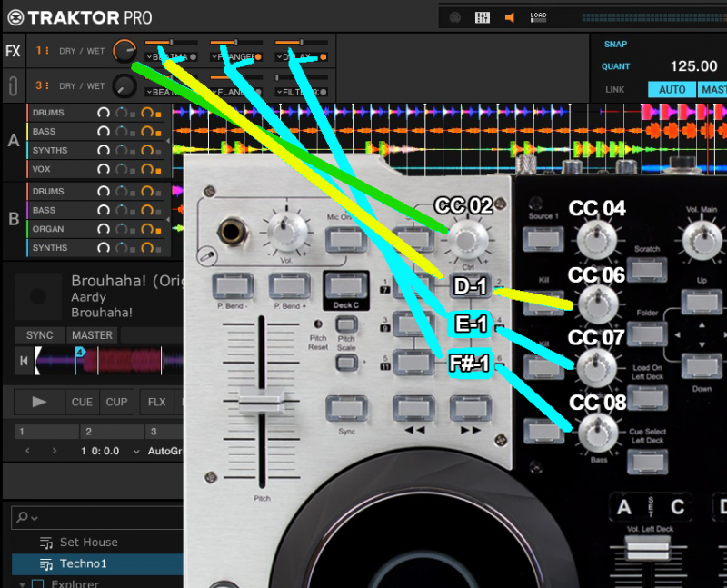Click the CUE button

[x=82, y=402]
